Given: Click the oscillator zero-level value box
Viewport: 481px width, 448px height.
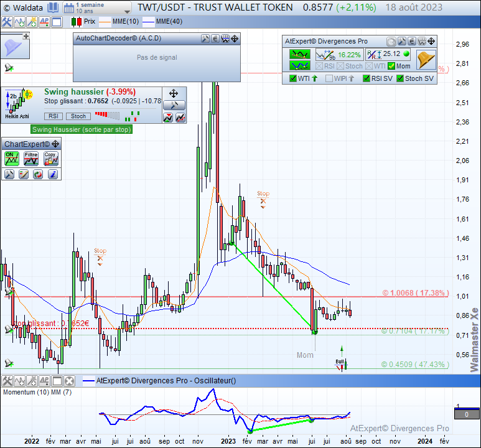Looking at the screenshot, I should 467,414.
